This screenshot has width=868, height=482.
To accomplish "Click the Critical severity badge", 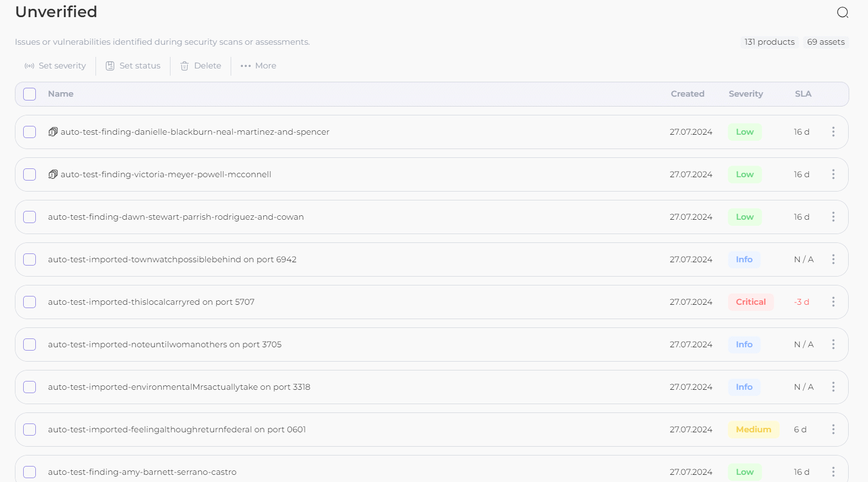I will pyautogui.click(x=750, y=302).
